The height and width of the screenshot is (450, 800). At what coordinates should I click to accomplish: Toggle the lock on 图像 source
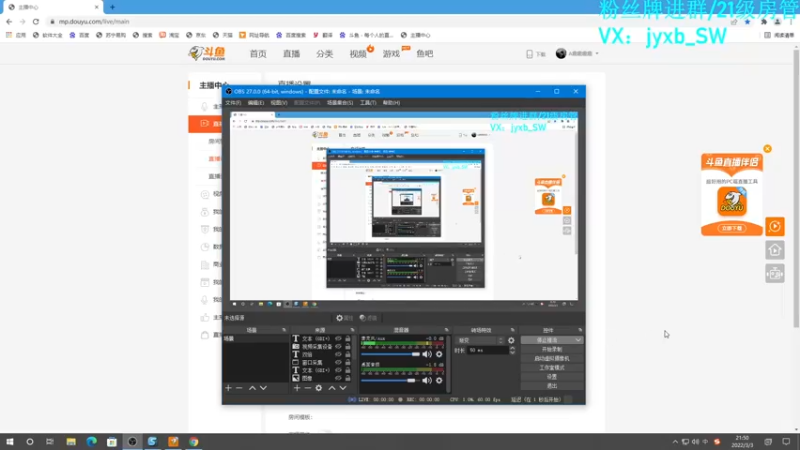(x=348, y=378)
